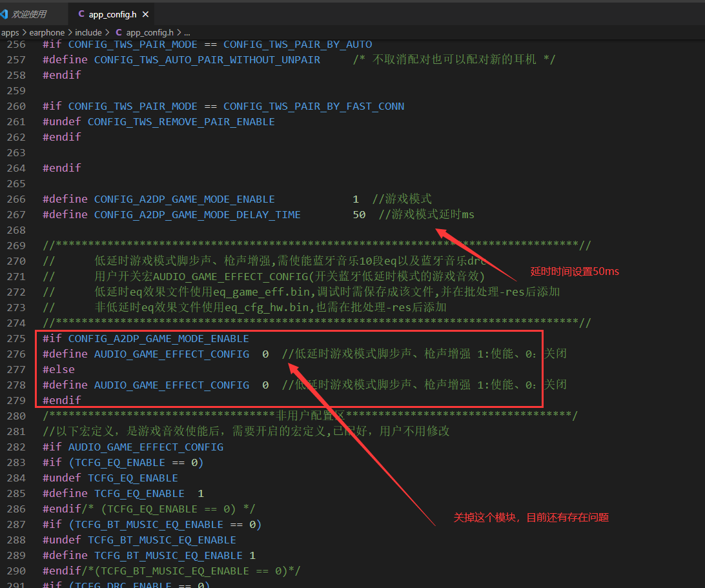The image size is (705, 588).
Task: Click line number 257 in the gutter
Action: pyautogui.click(x=16, y=60)
